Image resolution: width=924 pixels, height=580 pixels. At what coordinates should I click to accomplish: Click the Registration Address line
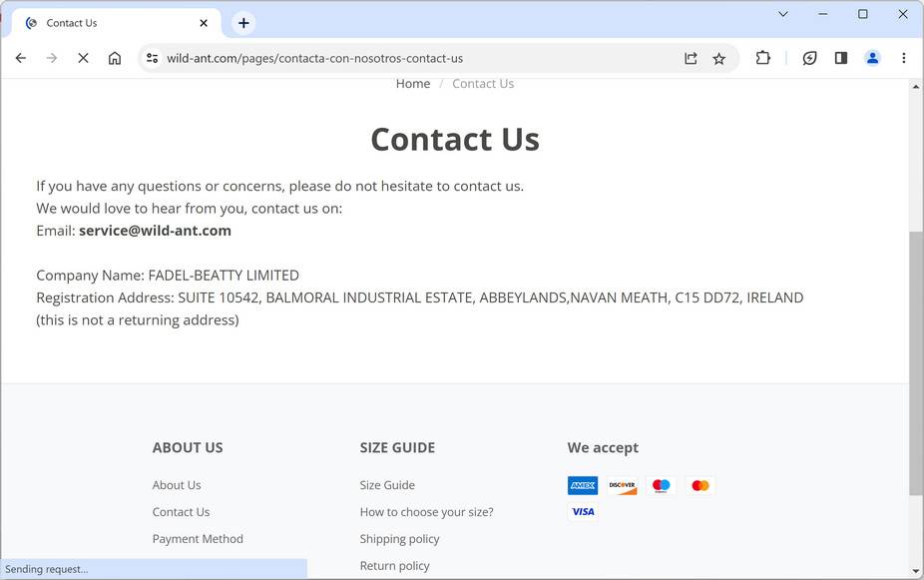(x=419, y=297)
